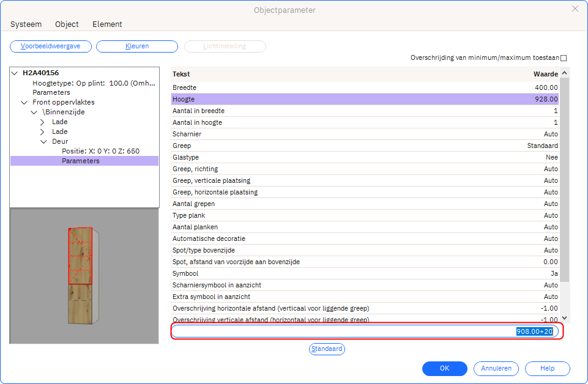Select the Breedte parameter row
Image resolution: width=588 pixels, height=384 pixels.
(365, 87)
